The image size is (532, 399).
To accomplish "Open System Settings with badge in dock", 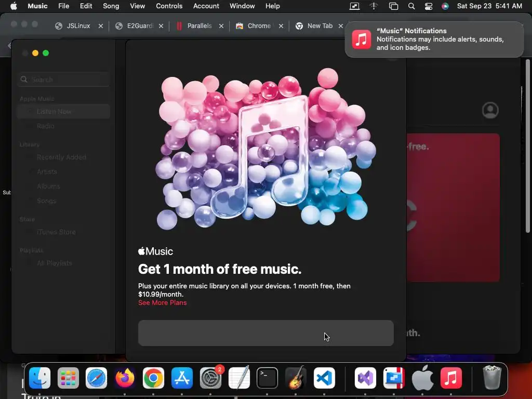I will [210, 378].
